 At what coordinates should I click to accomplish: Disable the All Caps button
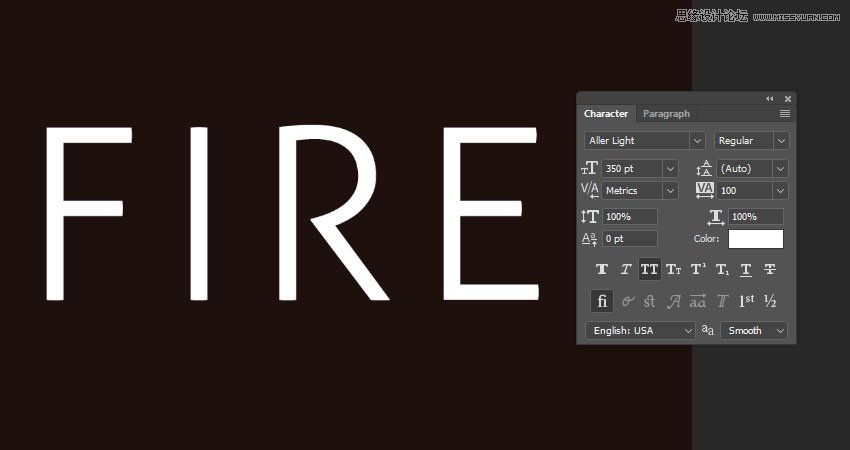650,269
